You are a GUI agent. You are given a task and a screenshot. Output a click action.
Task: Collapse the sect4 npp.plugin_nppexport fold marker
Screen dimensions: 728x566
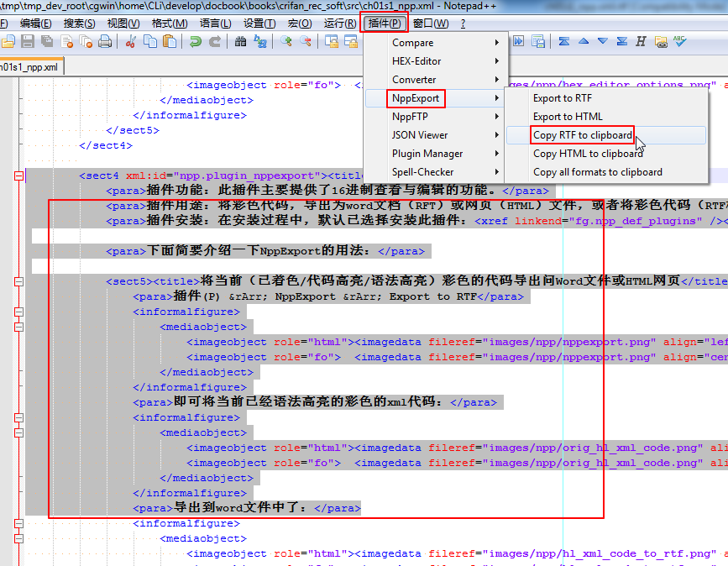pos(17,176)
